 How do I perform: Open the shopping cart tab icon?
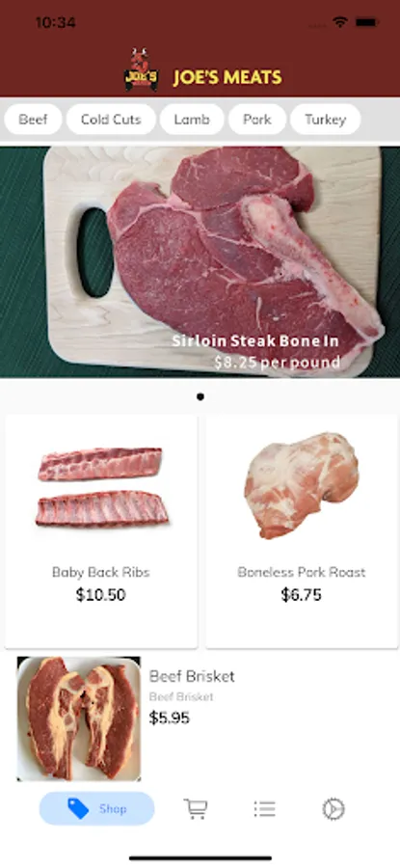pyautogui.click(x=196, y=809)
